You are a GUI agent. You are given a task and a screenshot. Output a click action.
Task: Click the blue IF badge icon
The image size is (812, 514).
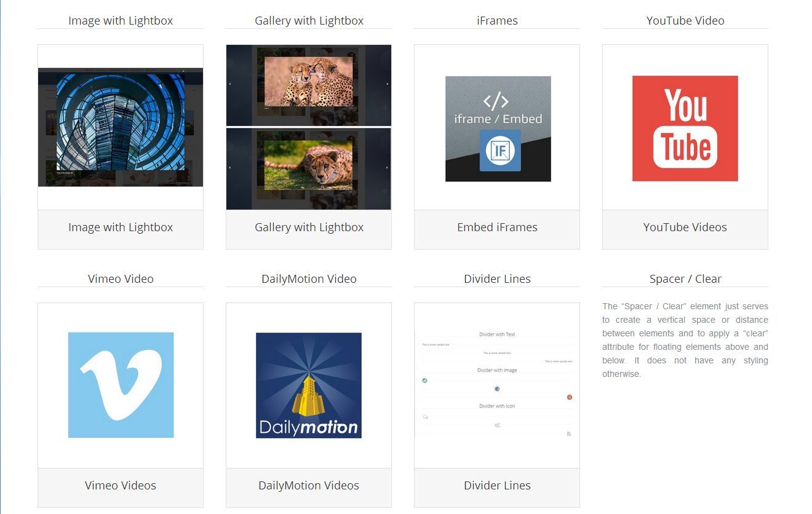point(500,151)
